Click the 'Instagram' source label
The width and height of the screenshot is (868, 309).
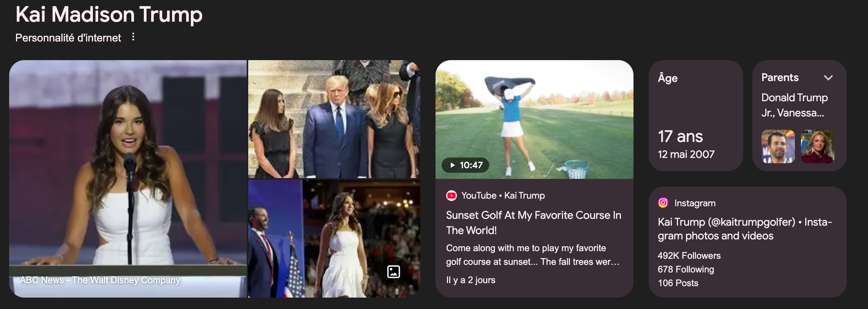pyautogui.click(x=695, y=203)
